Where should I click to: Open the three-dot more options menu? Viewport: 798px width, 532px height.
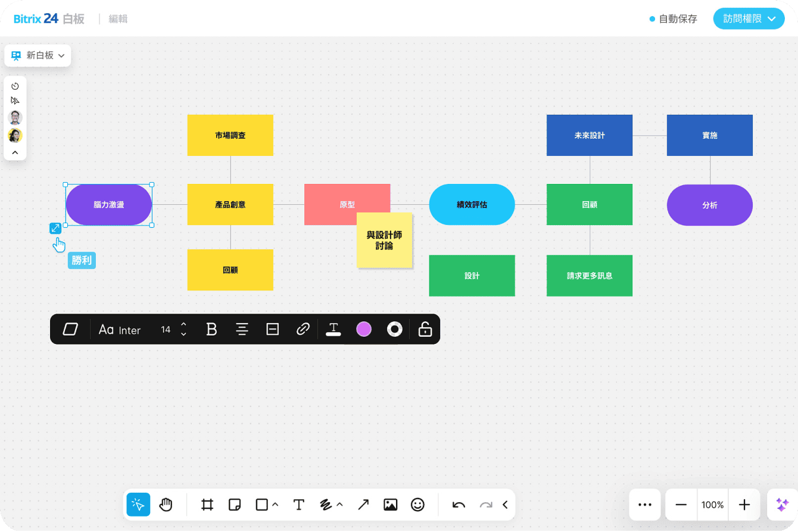point(645,505)
